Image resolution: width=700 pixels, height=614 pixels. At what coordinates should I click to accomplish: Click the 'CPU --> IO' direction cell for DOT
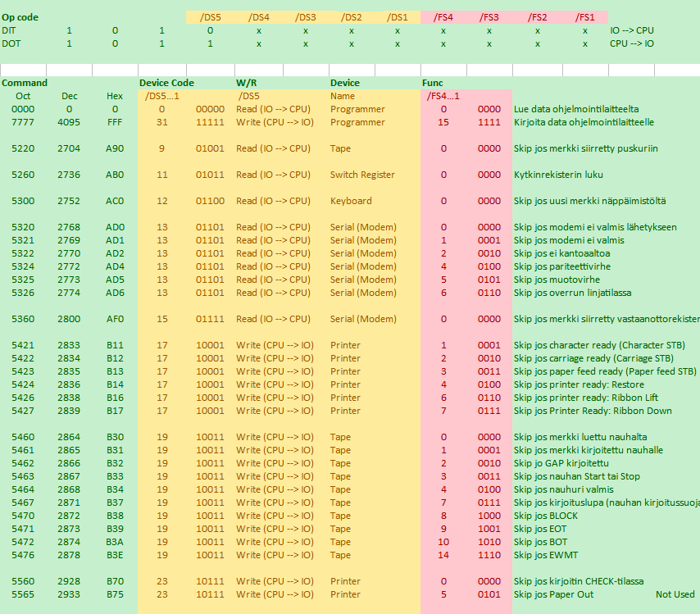[x=632, y=43]
